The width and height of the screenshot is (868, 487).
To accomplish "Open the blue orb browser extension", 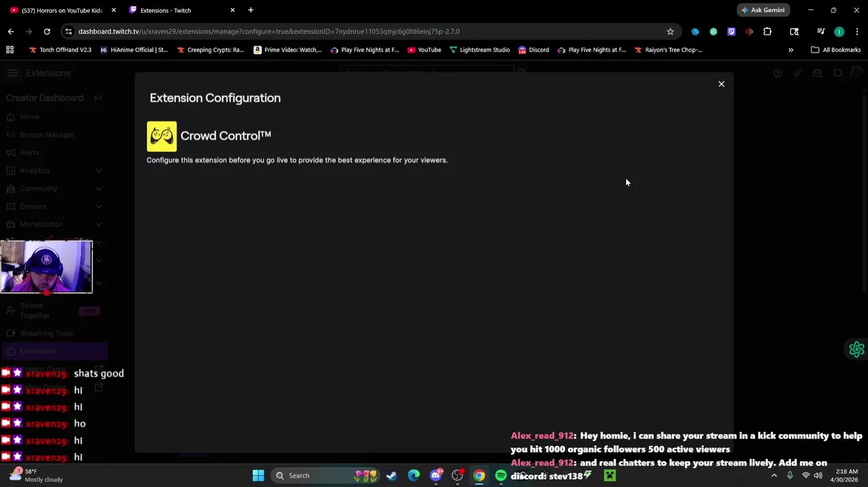I will click(x=695, y=31).
